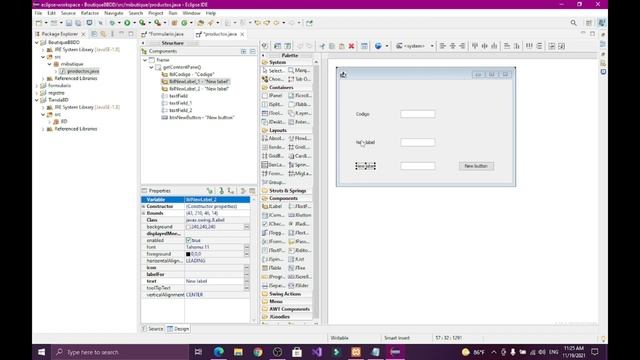Activate the Selection tool in palette
The width and height of the screenshot is (640, 360).
click(273, 71)
